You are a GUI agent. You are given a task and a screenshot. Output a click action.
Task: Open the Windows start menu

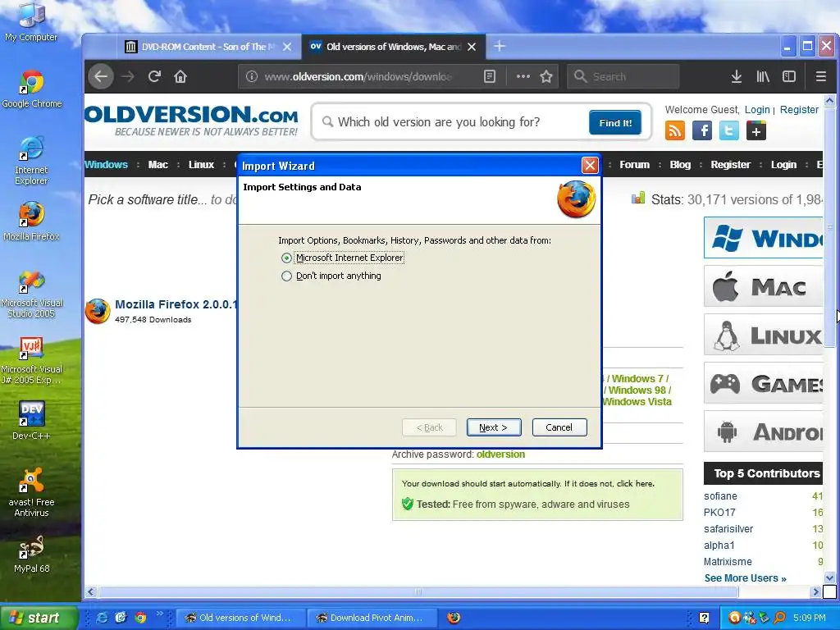pyautogui.click(x=39, y=618)
